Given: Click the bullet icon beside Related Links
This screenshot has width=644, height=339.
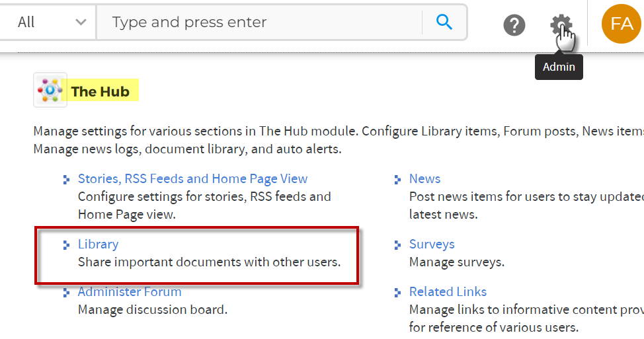Looking at the screenshot, I should 397,293.
